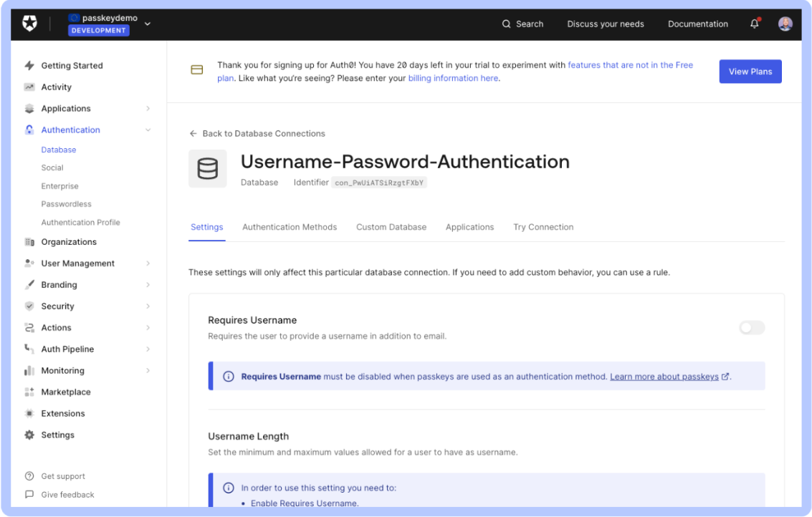This screenshot has height=517, width=812.
Task: Click the Security shield icon
Action: pyautogui.click(x=29, y=306)
